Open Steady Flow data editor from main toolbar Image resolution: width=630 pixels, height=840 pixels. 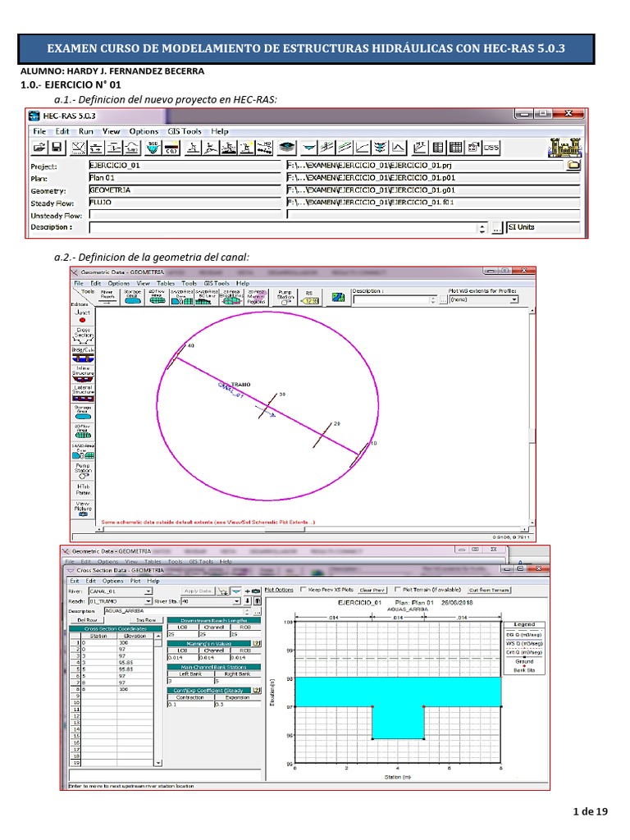[96, 148]
